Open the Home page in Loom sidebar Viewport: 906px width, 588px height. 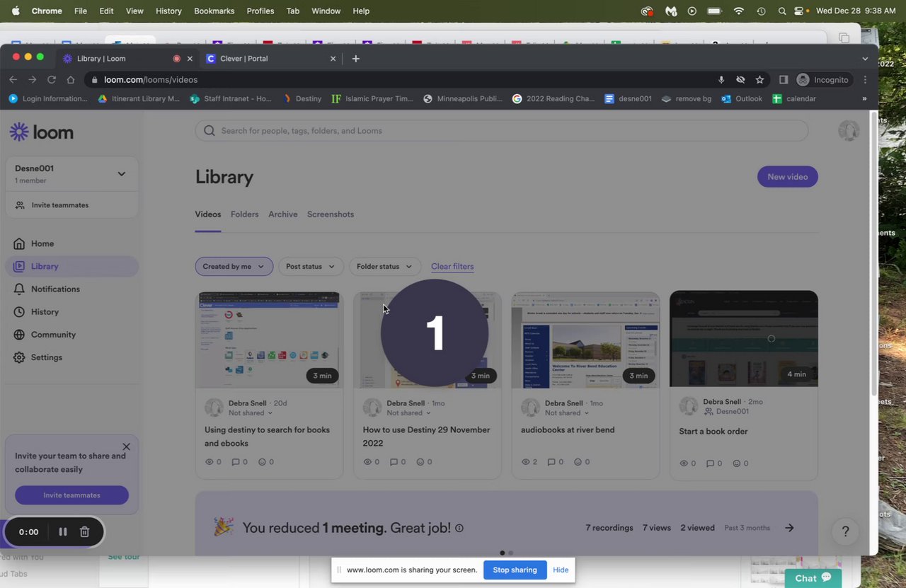pos(42,243)
